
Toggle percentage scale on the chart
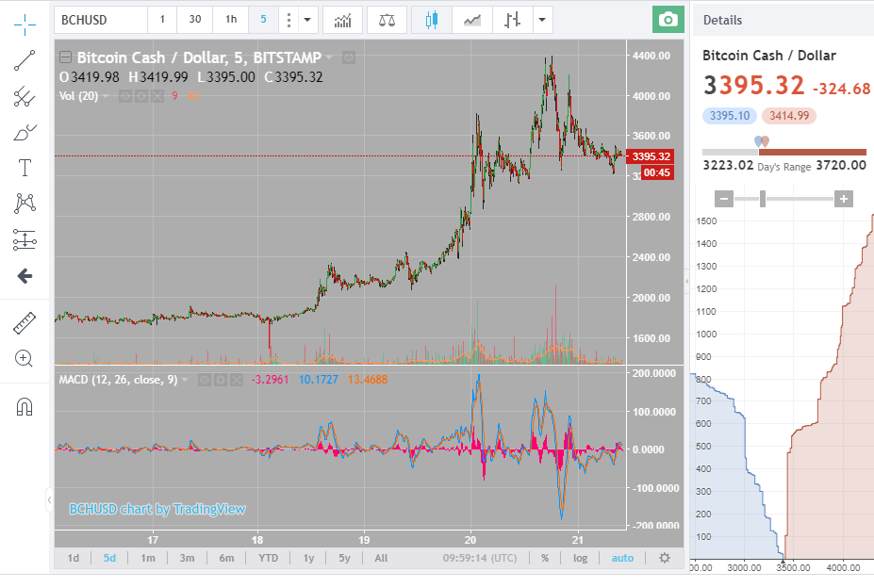coord(543,558)
